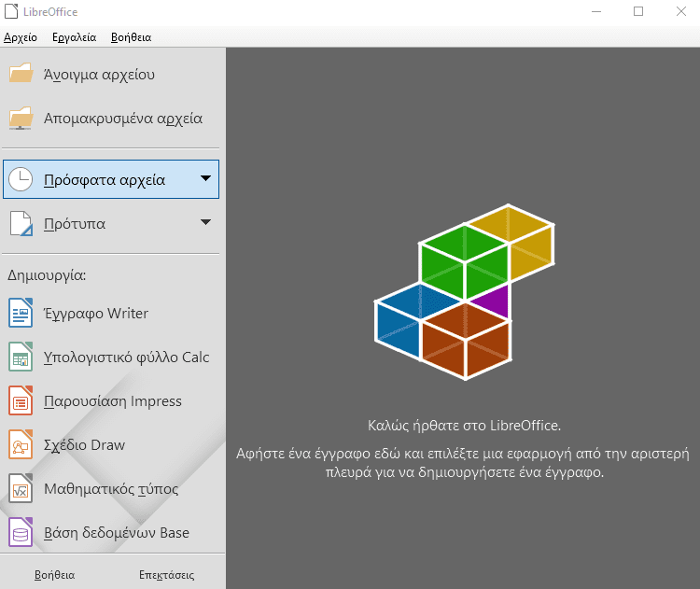The image size is (700, 589).
Task: Click the Draw drawing icon
Action: [21, 444]
